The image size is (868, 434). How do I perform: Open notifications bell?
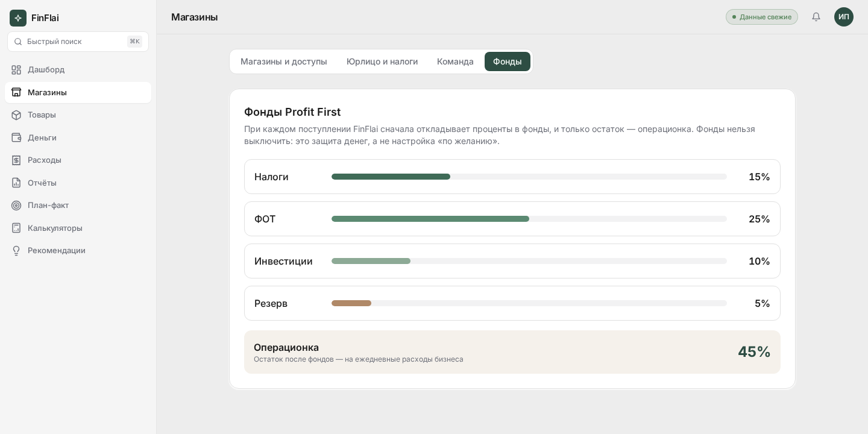816,17
